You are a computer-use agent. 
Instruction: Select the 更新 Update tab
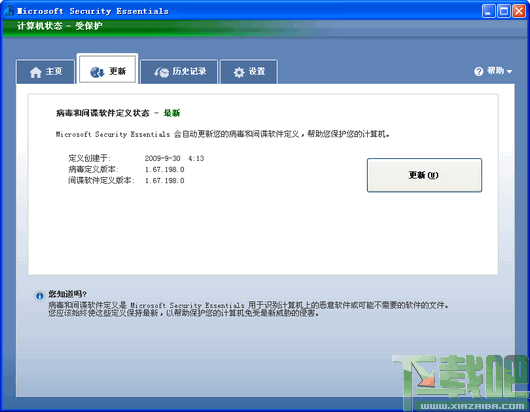coord(107,69)
